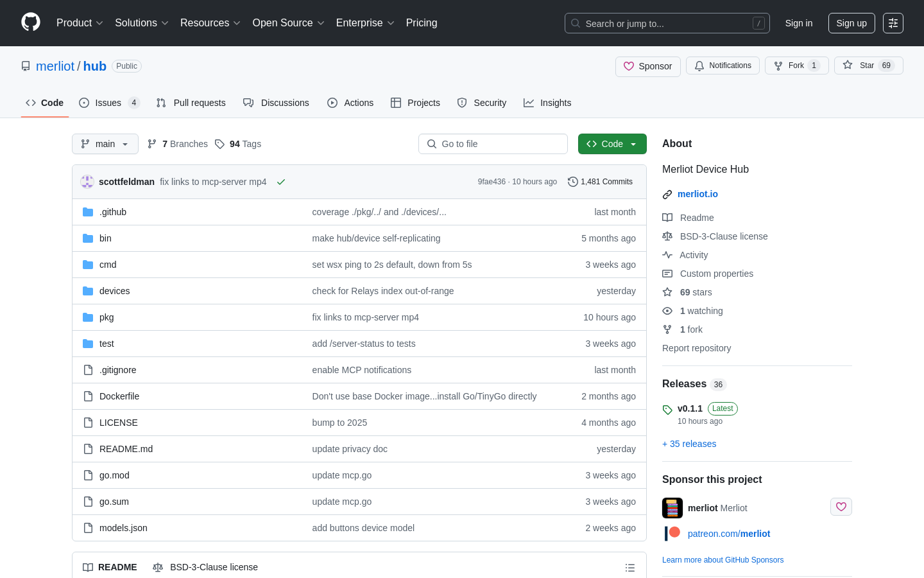Open the bin folder
The width and height of the screenshot is (924, 578).
click(105, 238)
